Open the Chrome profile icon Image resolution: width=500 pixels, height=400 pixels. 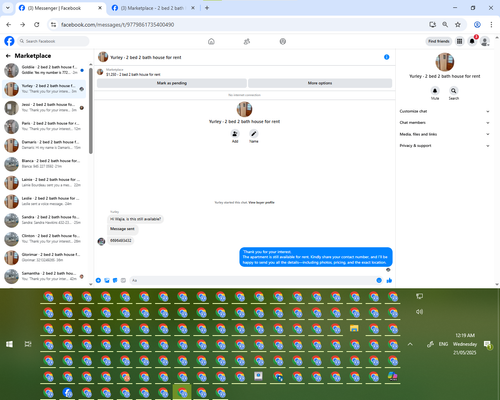[477, 24]
